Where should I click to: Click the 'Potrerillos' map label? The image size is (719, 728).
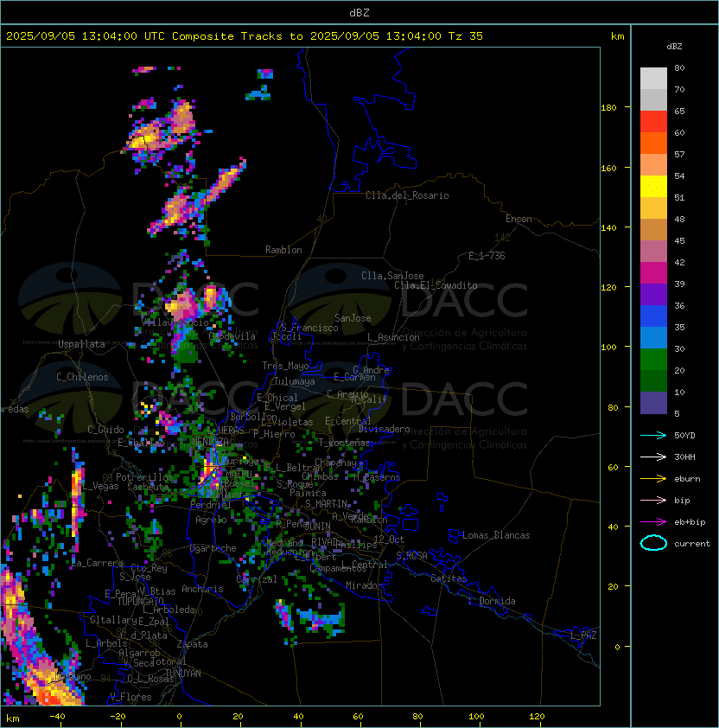144,477
